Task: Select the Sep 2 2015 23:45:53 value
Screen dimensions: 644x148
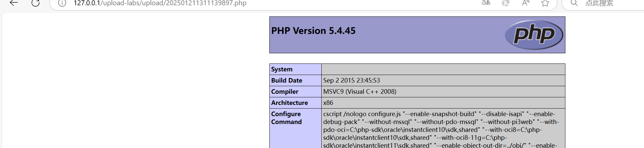Action: point(352,80)
